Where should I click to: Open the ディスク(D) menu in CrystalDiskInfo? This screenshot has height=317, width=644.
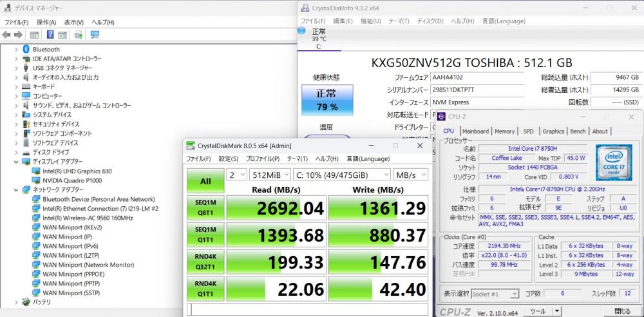(430, 21)
